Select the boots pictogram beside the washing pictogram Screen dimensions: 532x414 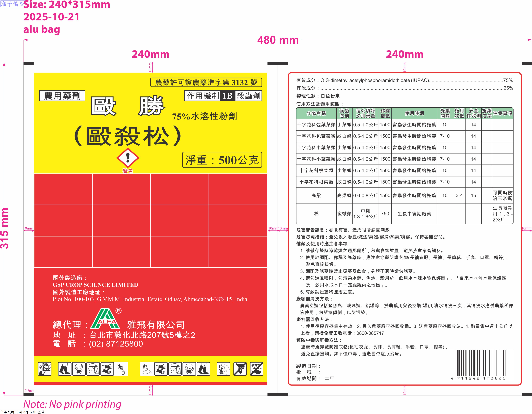tap(203, 369)
